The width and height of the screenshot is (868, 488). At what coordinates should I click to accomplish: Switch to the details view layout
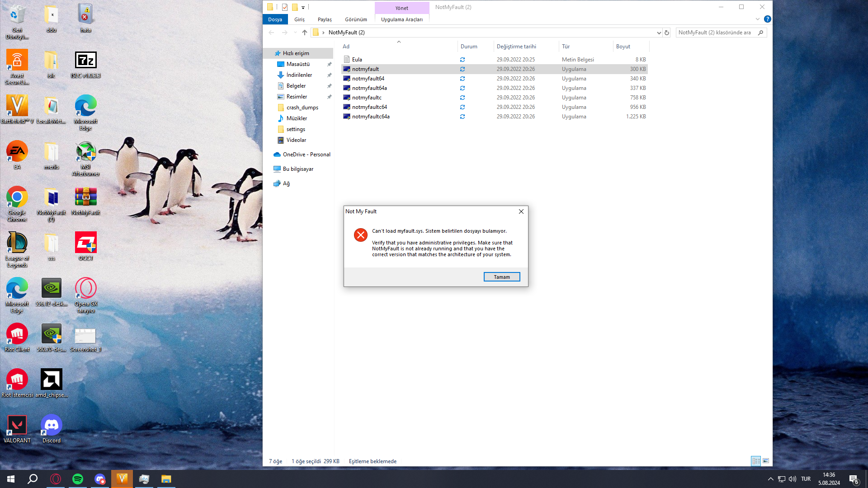756,461
